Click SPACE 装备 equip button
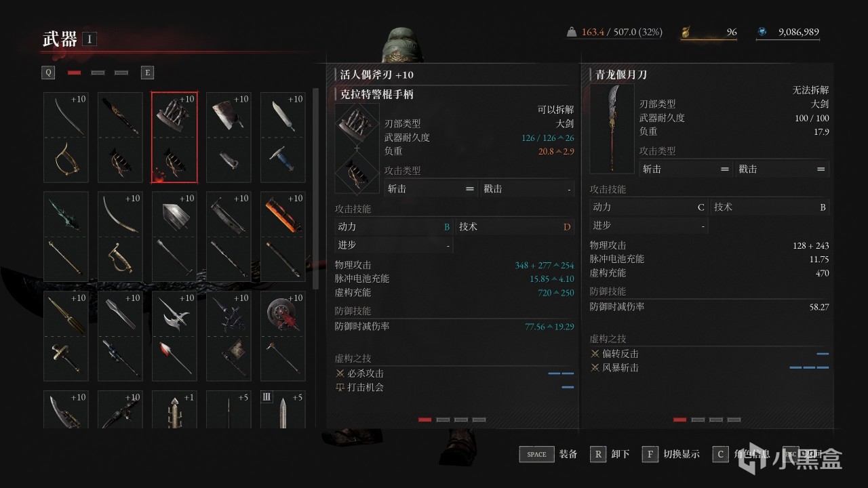The width and height of the screenshot is (868, 488). [x=549, y=454]
